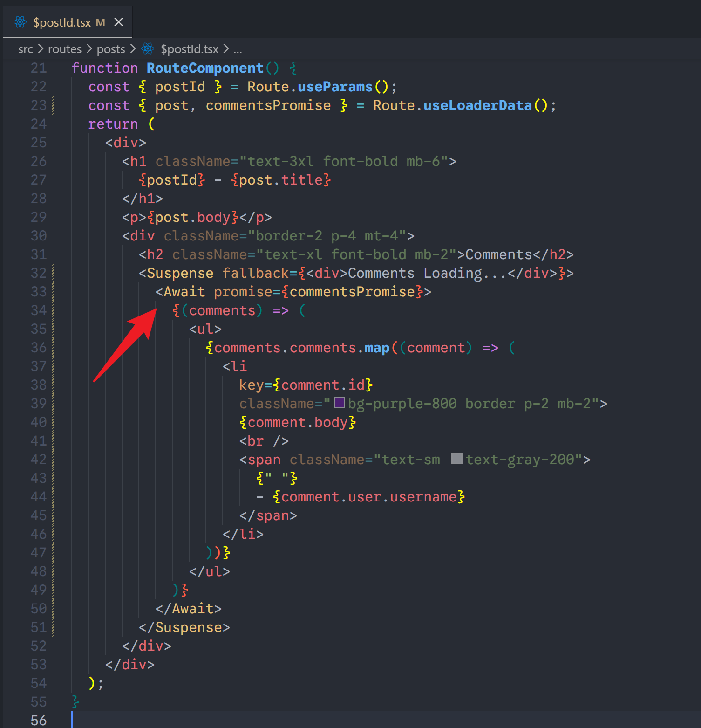Close the $postId.tsx editor tab

pos(119,22)
